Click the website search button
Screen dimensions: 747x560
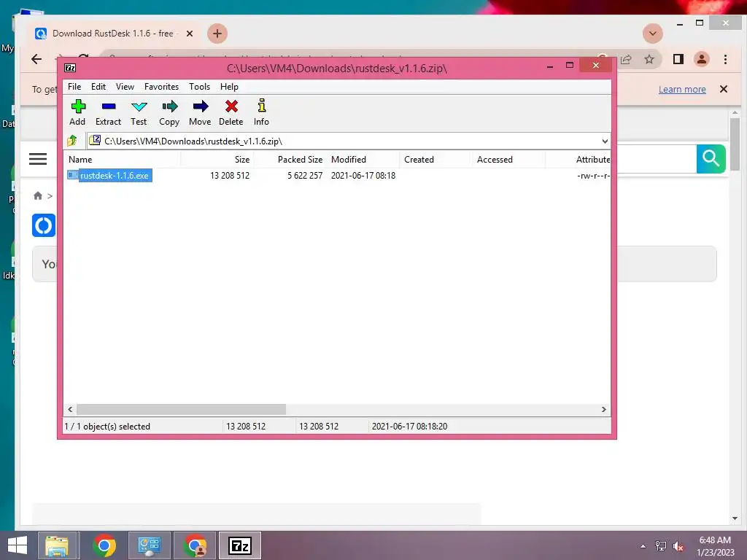coord(711,158)
